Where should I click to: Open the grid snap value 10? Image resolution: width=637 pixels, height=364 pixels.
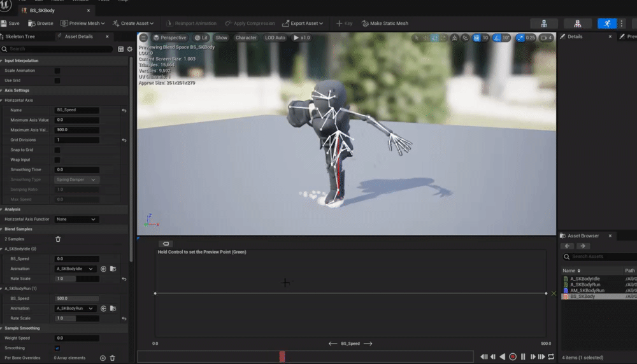pos(485,38)
